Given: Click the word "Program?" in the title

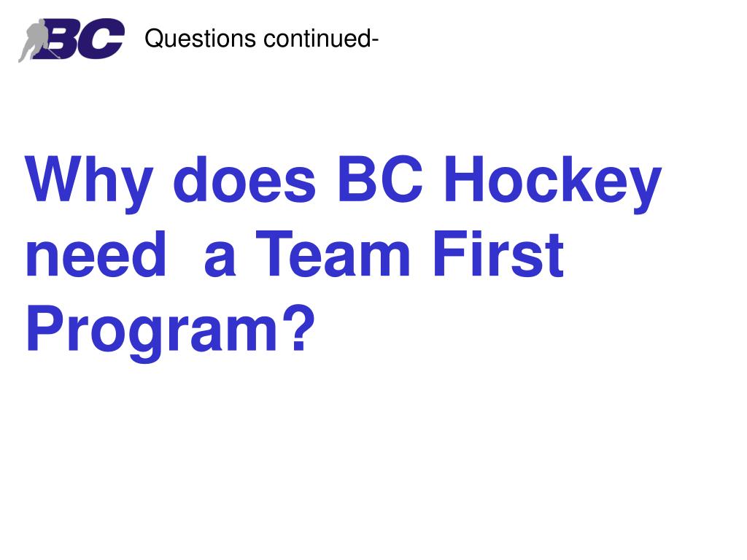Looking at the screenshot, I should [x=165, y=329].
